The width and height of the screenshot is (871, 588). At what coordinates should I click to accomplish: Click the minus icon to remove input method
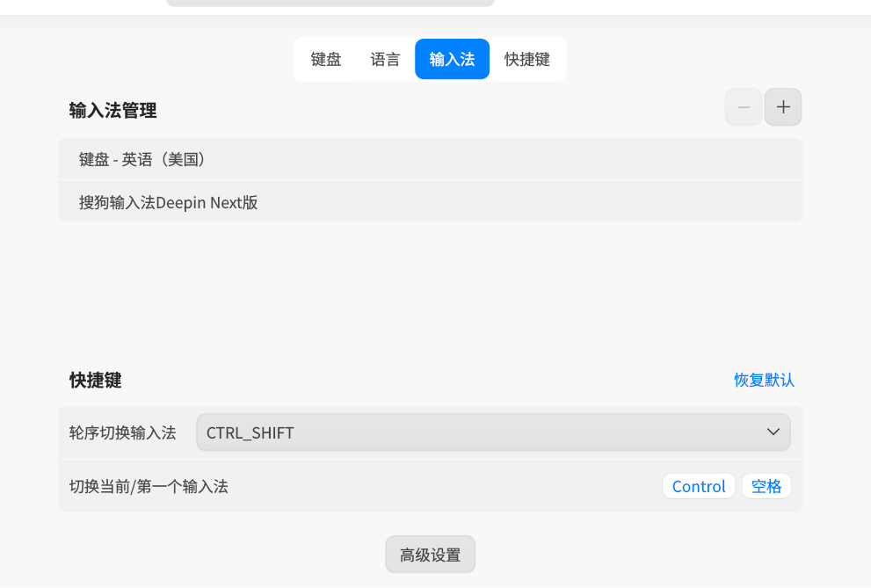744,106
